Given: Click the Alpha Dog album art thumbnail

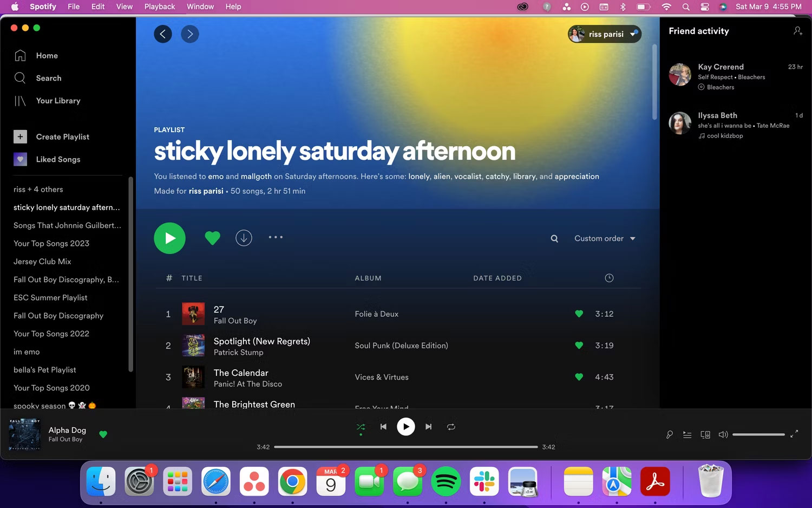Looking at the screenshot, I should [x=25, y=434].
